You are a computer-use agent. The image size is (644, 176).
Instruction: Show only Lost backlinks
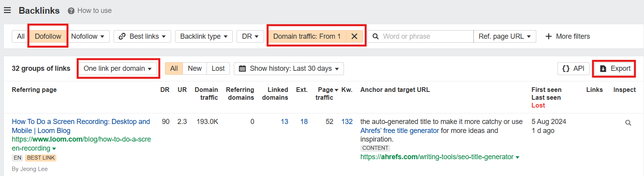click(218, 68)
